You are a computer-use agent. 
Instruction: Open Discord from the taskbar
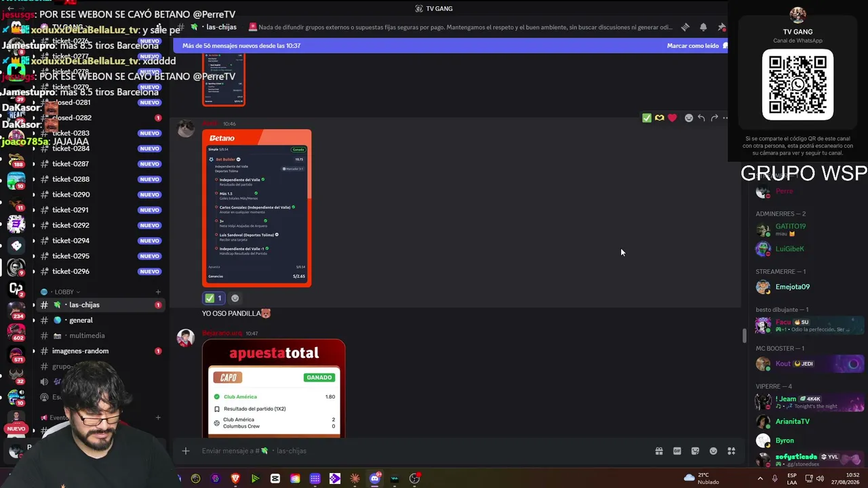375,479
